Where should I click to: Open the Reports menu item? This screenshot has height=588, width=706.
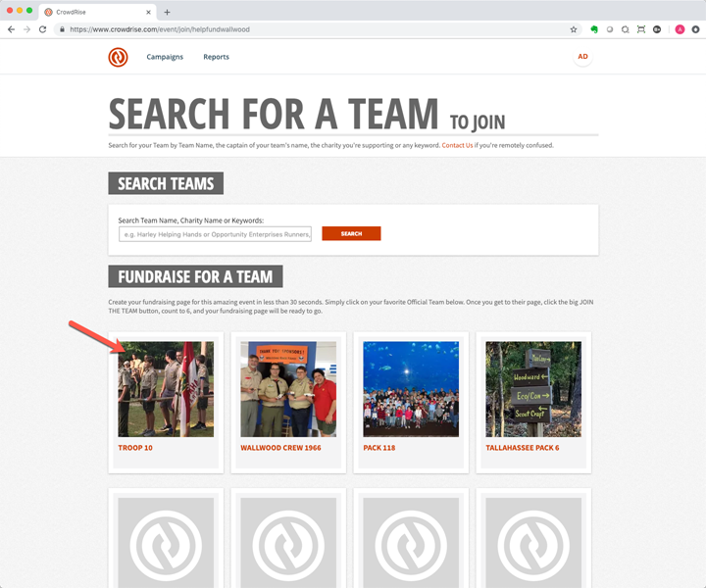click(216, 57)
